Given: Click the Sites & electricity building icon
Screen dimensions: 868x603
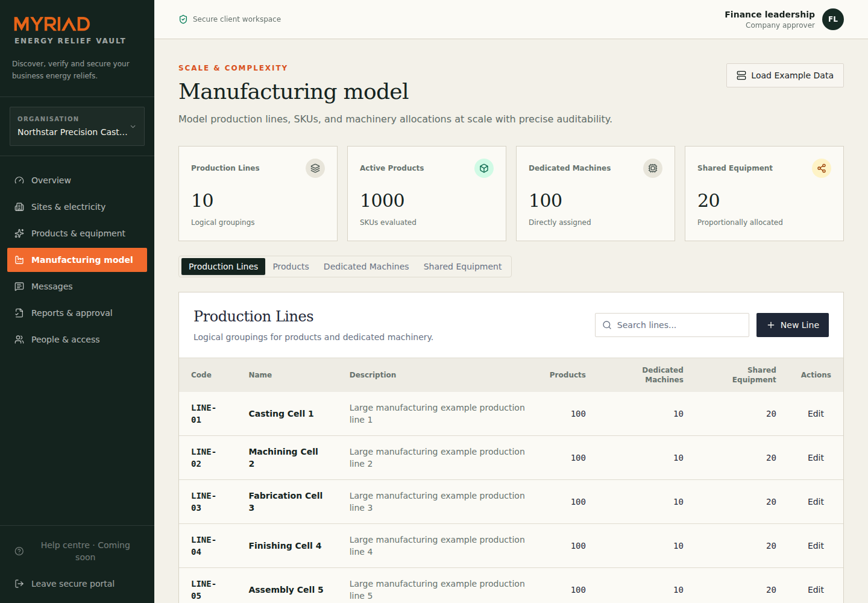Looking at the screenshot, I should pyautogui.click(x=19, y=207).
